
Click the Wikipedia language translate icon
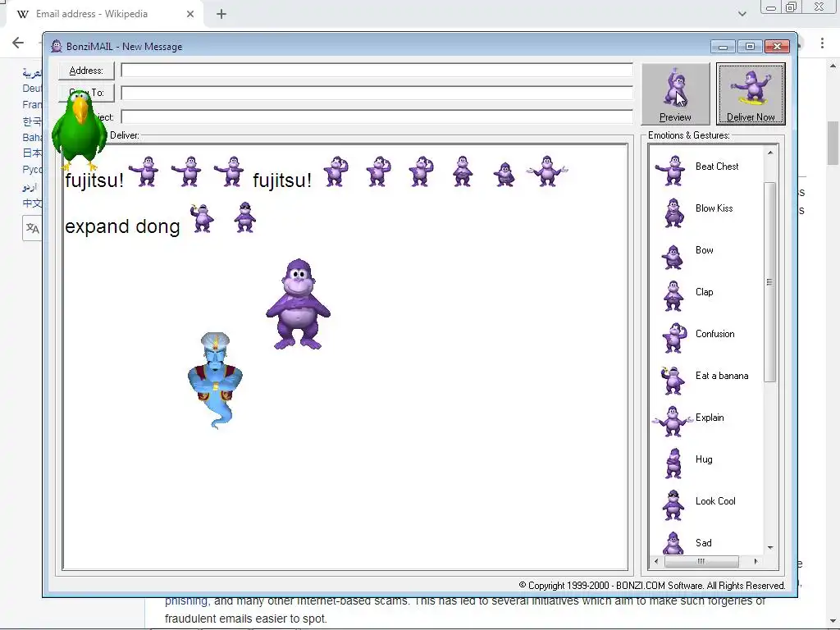(32, 228)
